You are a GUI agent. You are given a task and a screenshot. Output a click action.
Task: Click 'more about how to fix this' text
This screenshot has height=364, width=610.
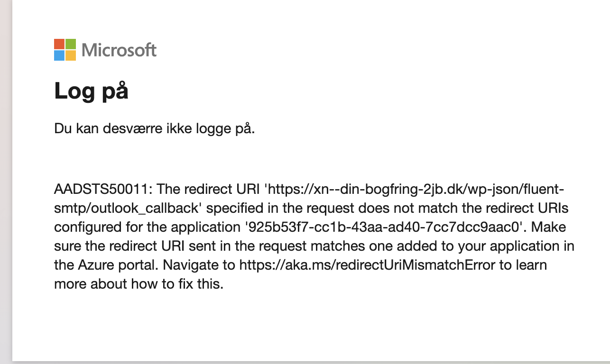[139, 284]
